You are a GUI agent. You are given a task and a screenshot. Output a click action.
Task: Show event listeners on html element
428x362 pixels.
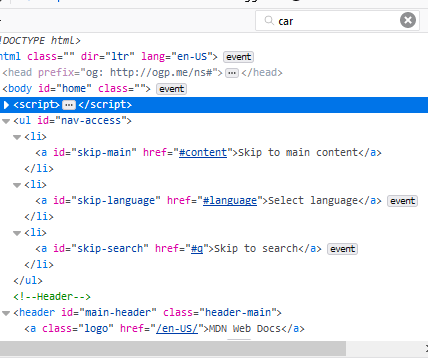coord(238,57)
